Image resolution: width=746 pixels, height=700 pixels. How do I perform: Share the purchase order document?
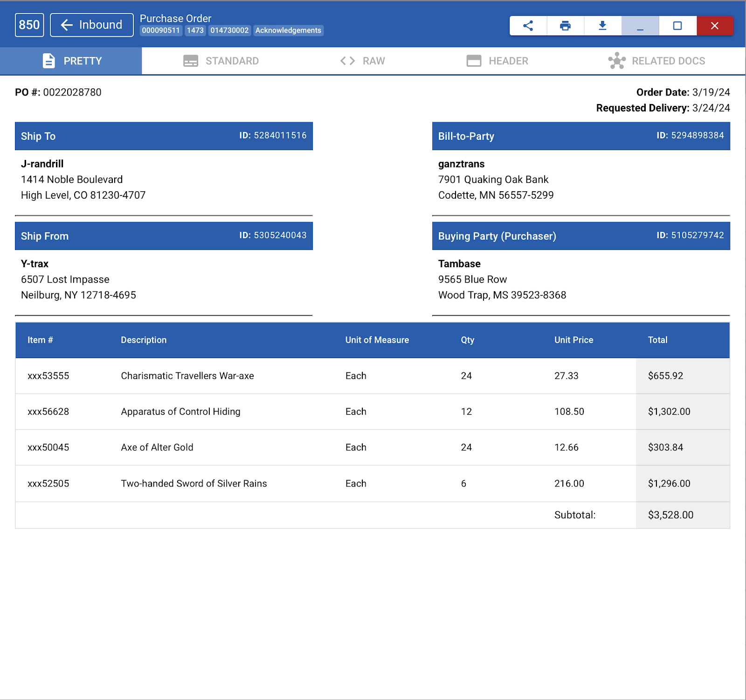pyautogui.click(x=528, y=26)
